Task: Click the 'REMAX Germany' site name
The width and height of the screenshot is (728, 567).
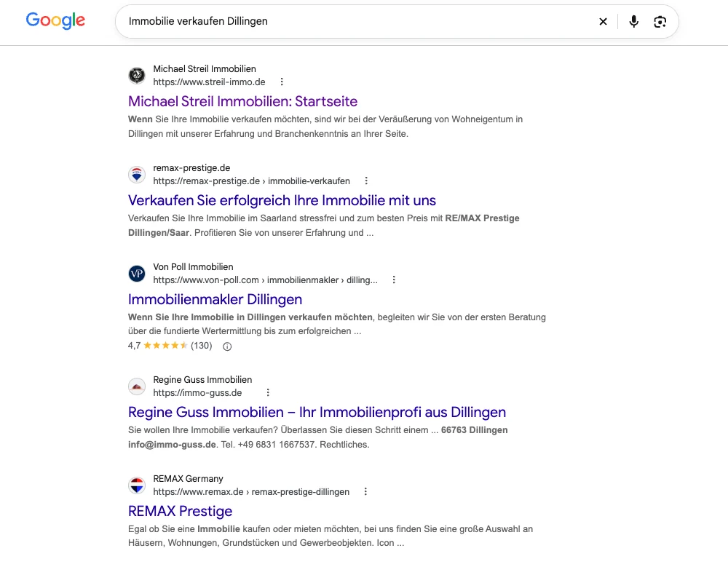Action: (x=188, y=479)
